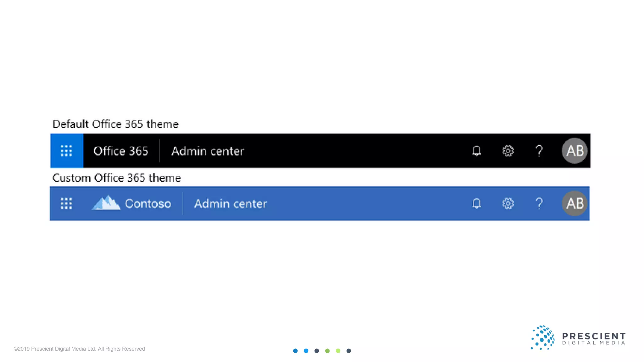Click help question mark in Contoso header
Viewport: 644px width, 362px height.
539,204
